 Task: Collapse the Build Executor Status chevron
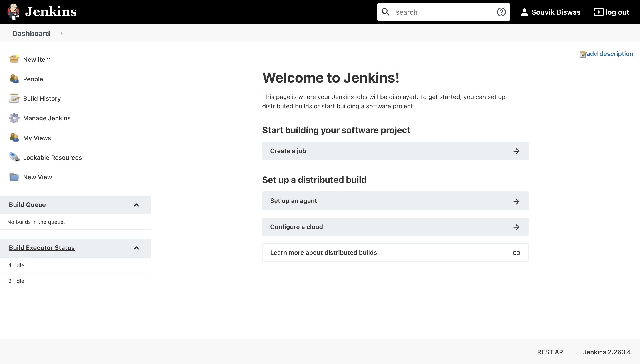(136, 248)
